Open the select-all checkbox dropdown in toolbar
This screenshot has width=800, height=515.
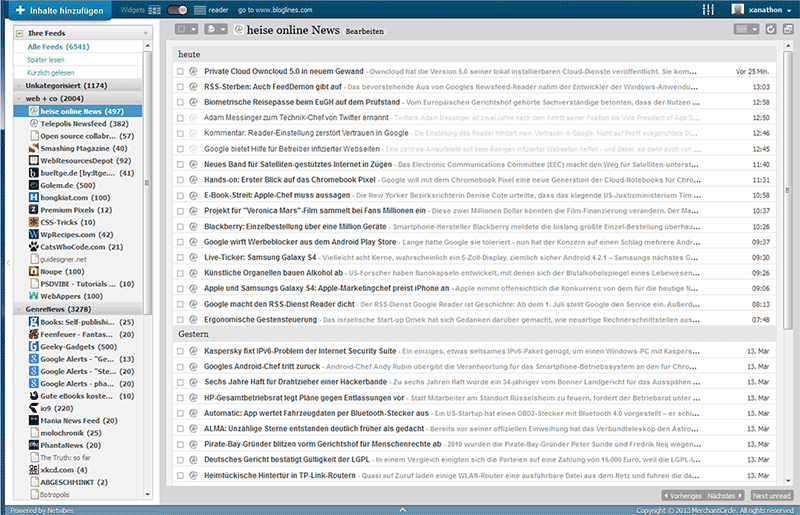[x=187, y=30]
